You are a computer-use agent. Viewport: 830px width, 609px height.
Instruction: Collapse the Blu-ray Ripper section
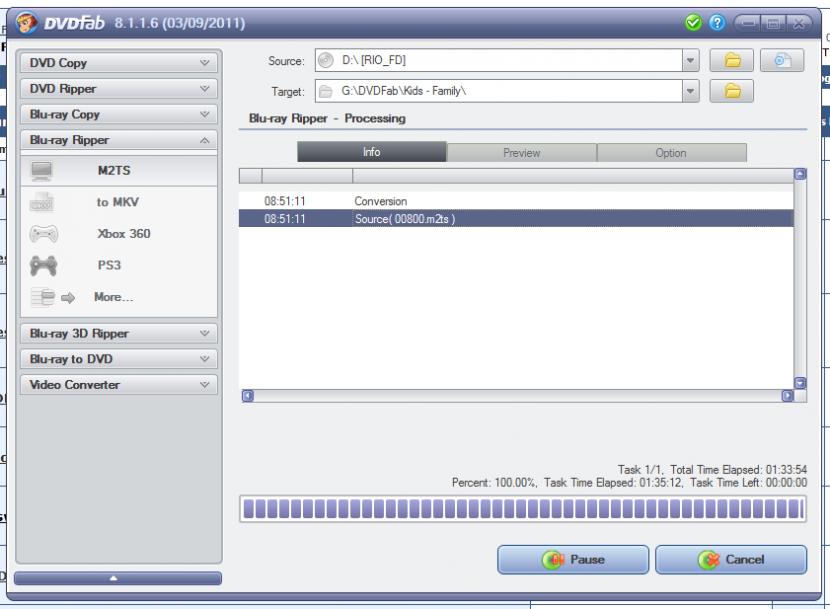pyautogui.click(x=119, y=140)
